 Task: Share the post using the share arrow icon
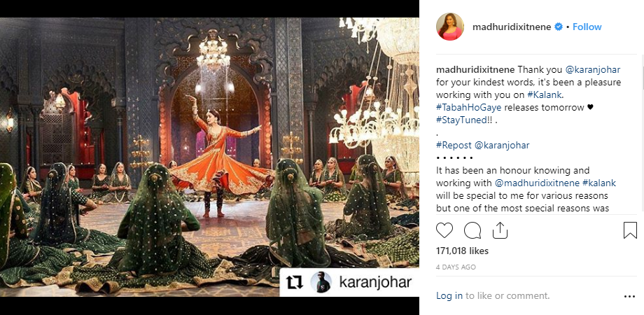(500, 230)
